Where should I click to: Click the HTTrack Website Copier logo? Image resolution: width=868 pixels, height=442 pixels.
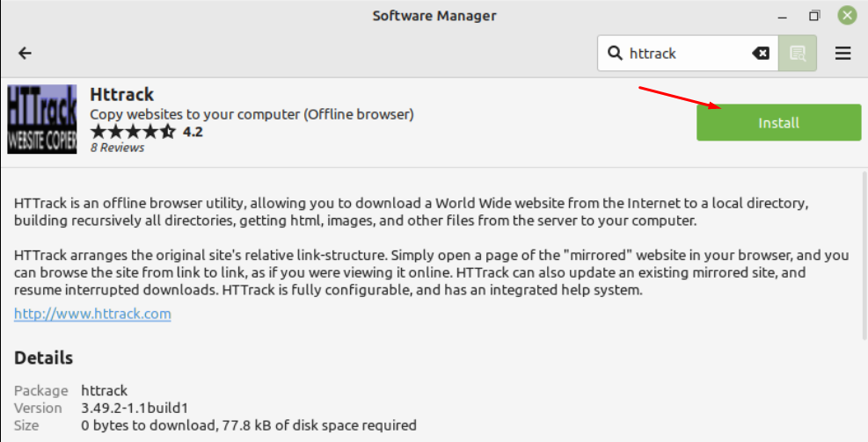42,119
